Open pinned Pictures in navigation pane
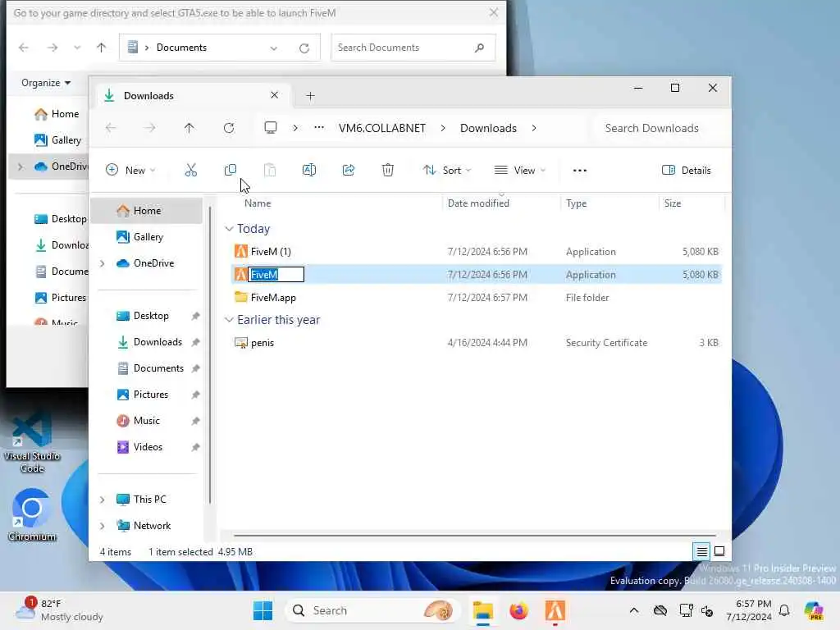The height and width of the screenshot is (630, 840). pyautogui.click(x=151, y=395)
